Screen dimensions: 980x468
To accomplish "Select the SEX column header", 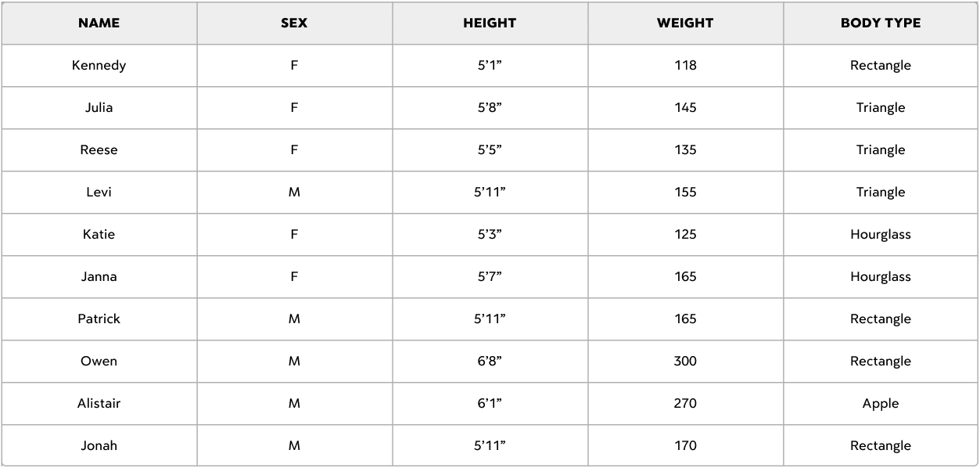I will [x=295, y=23].
